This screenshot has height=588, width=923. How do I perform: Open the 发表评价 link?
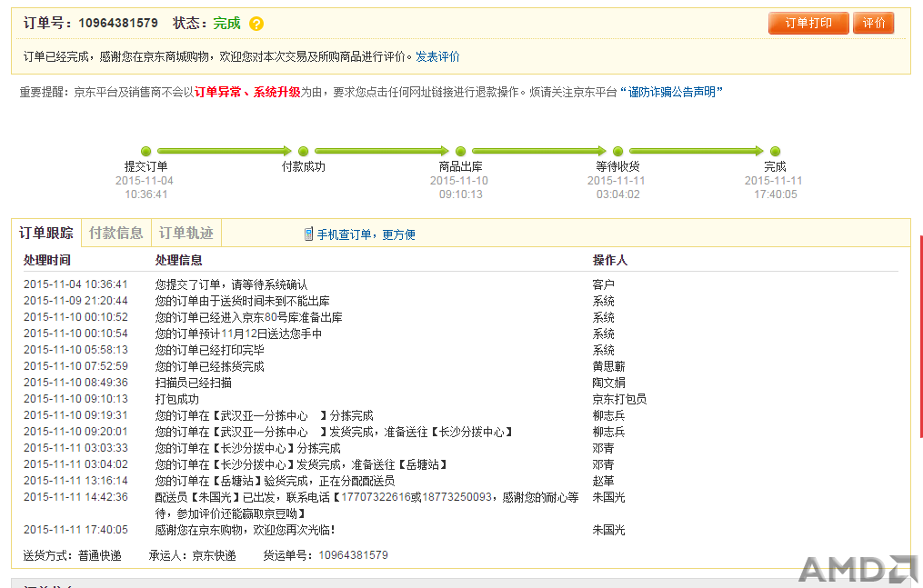[x=437, y=56]
